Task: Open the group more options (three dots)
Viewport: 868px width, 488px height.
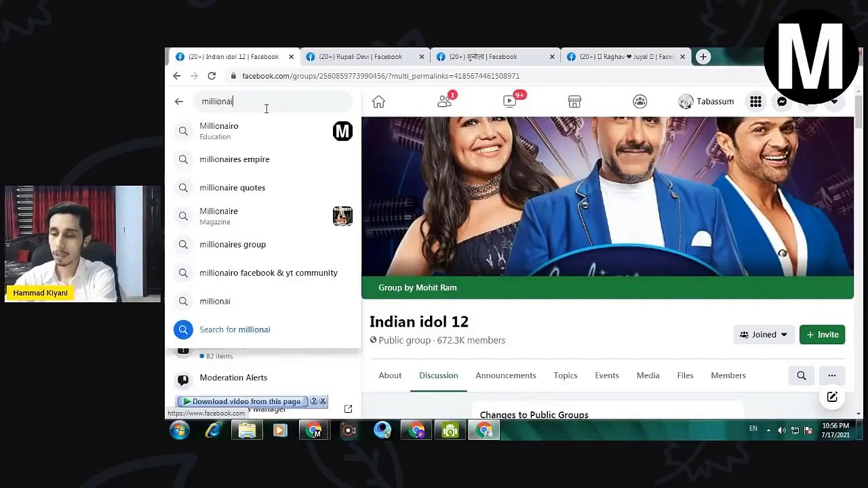Action: [x=832, y=375]
